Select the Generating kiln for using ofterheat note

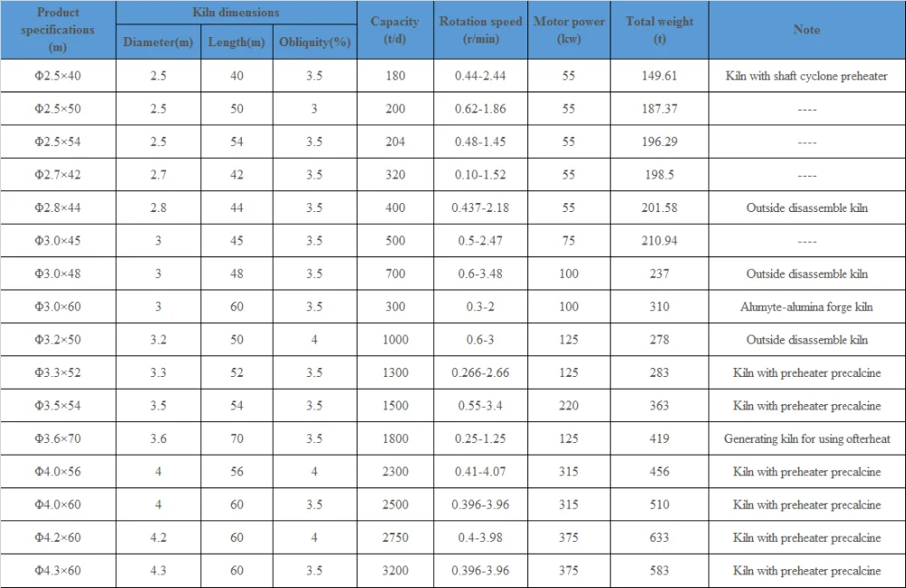coord(806,439)
